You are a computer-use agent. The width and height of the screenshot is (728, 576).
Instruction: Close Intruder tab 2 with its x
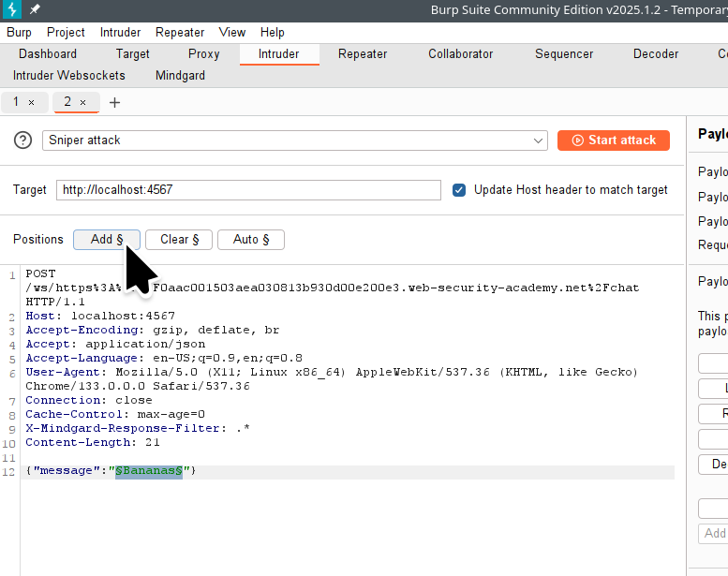coord(82,103)
